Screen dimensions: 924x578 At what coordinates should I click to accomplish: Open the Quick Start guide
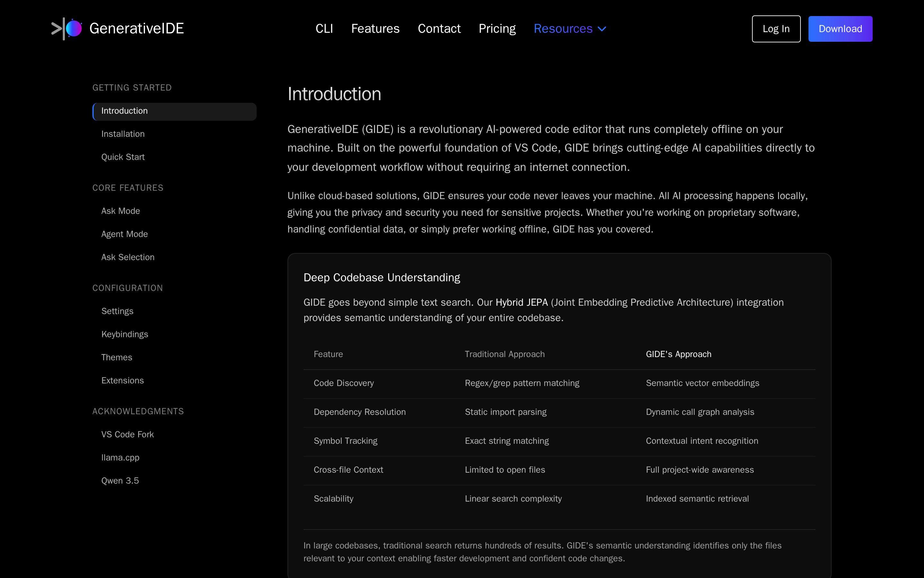click(x=123, y=157)
